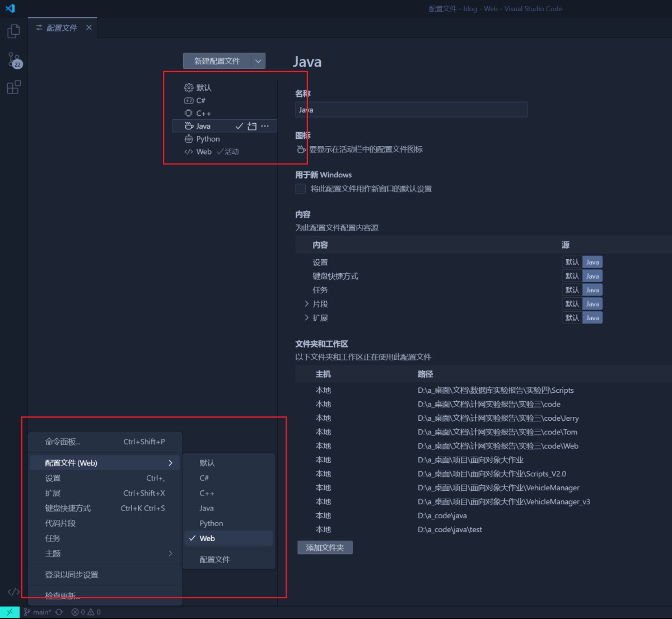Set 设置 source to Java
Screen dimensions: 672x619
pyautogui.click(x=592, y=262)
